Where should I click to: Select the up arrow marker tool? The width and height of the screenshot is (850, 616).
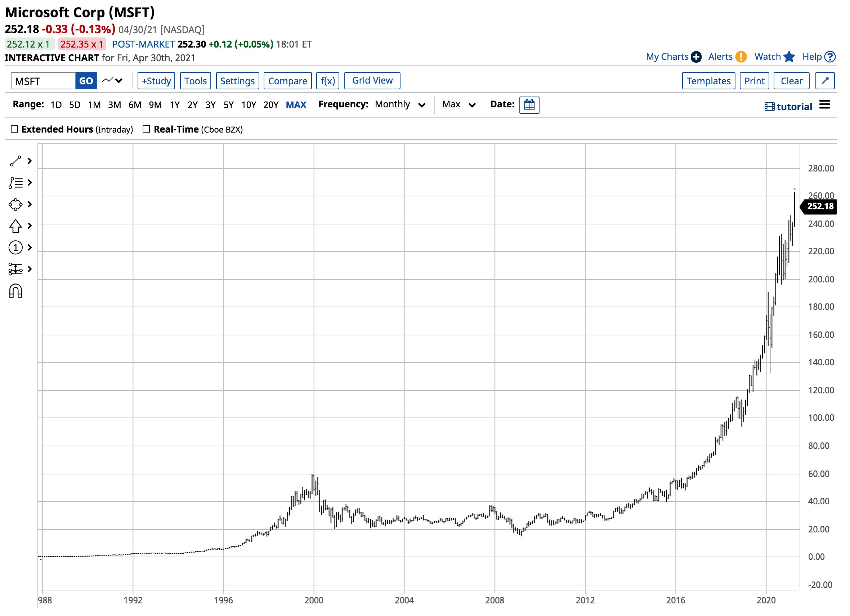15,227
